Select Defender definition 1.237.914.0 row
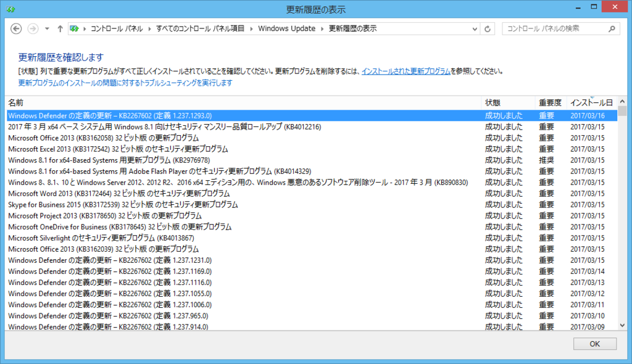The height and width of the screenshot is (364, 632). tap(312, 326)
